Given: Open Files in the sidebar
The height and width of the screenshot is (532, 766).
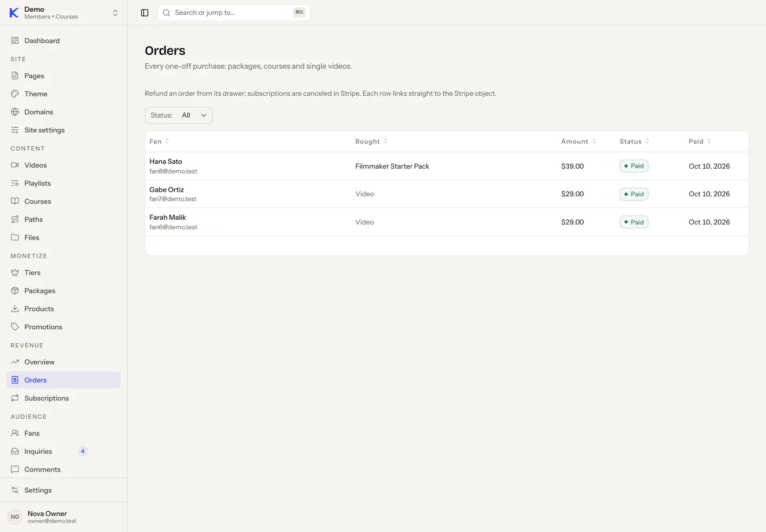Looking at the screenshot, I should [64, 237].
